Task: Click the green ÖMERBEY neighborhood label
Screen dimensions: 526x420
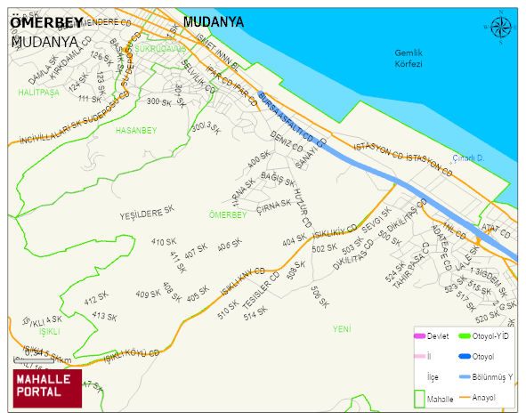Action: pos(228,214)
